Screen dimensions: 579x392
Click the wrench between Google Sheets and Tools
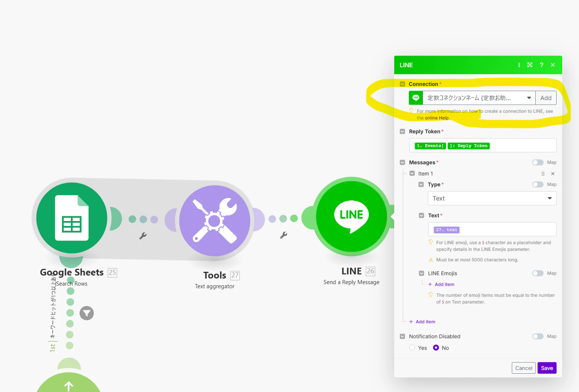[x=143, y=236]
